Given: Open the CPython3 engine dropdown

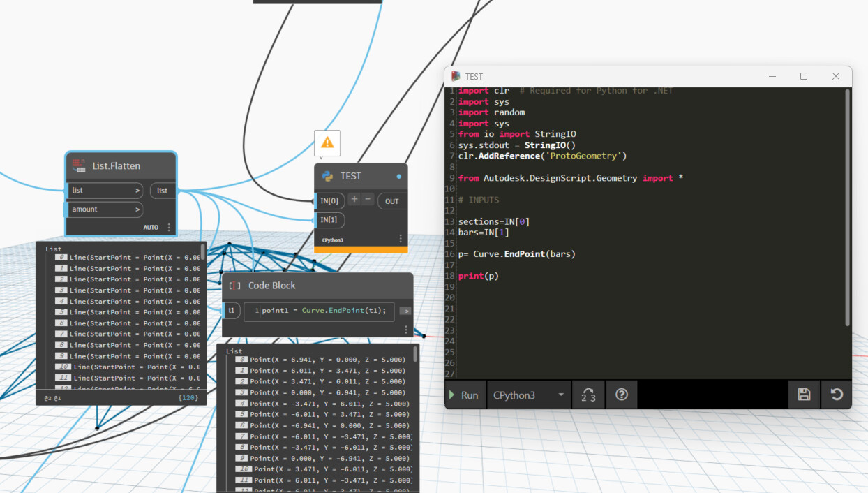Looking at the screenshot, I should 528,395.
